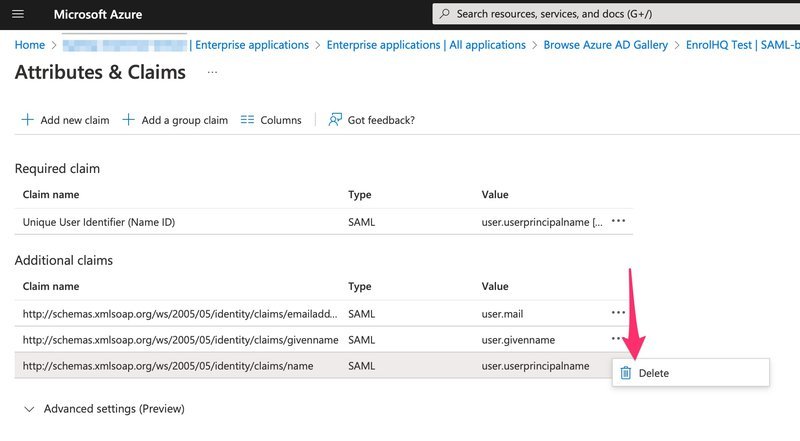Click user.mail value
This screenshot has width=800, height=441.
[503, 314]
